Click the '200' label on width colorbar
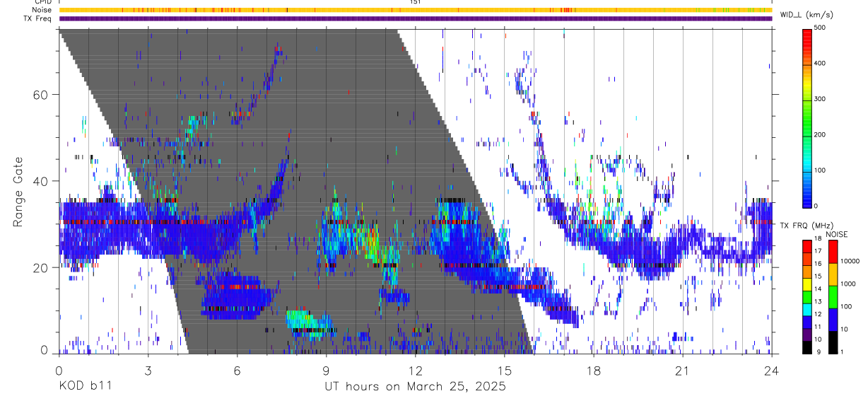Screen dimensions: 868x401 [x=821, y=134]
